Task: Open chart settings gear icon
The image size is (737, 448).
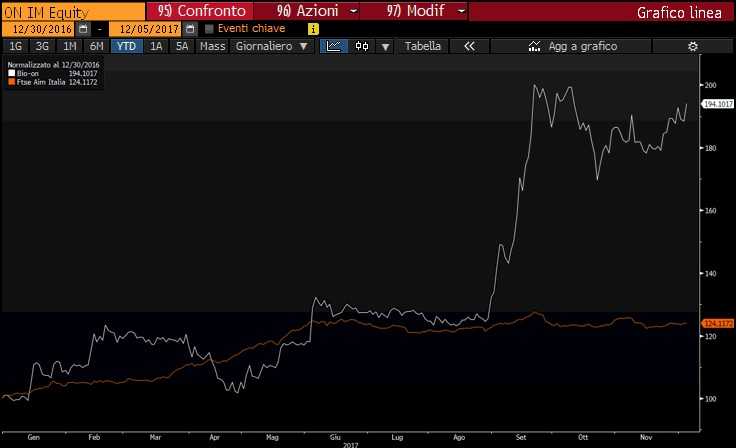Action: click(692, 46)
